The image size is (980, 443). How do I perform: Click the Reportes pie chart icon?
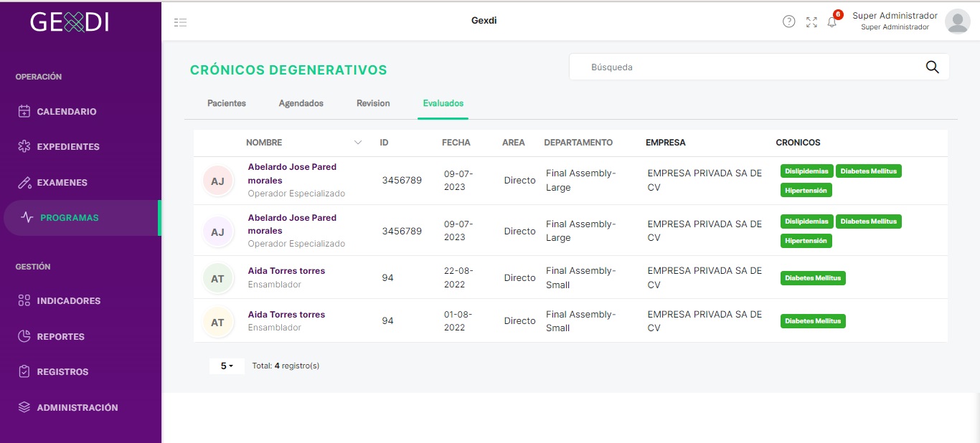(24, 336)
